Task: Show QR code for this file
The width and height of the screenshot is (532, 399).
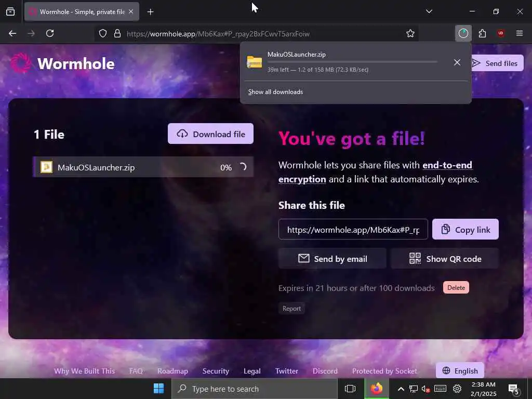Action: tap(445, 259)
